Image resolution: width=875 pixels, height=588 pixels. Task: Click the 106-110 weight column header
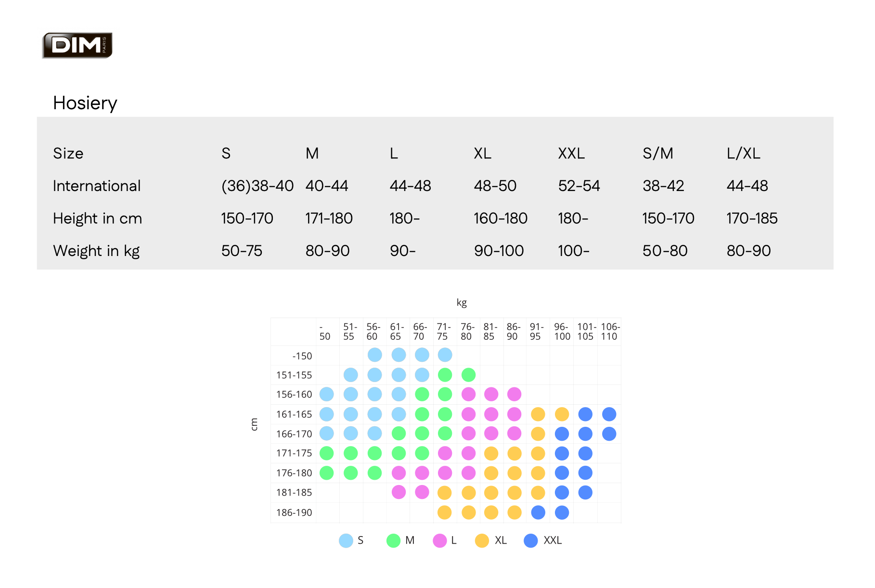(x=610, y=332)
